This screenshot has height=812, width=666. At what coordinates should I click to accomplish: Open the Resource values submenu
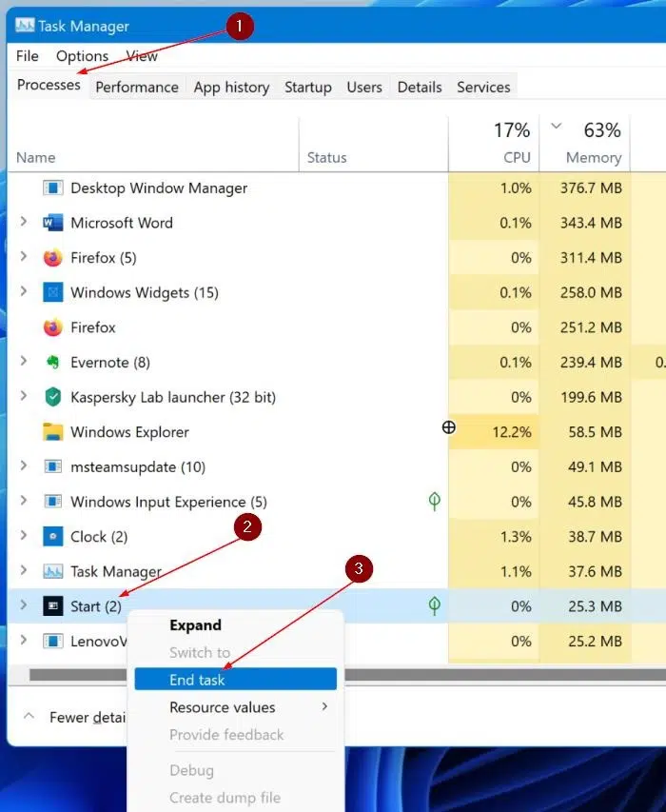click(235, 707)
